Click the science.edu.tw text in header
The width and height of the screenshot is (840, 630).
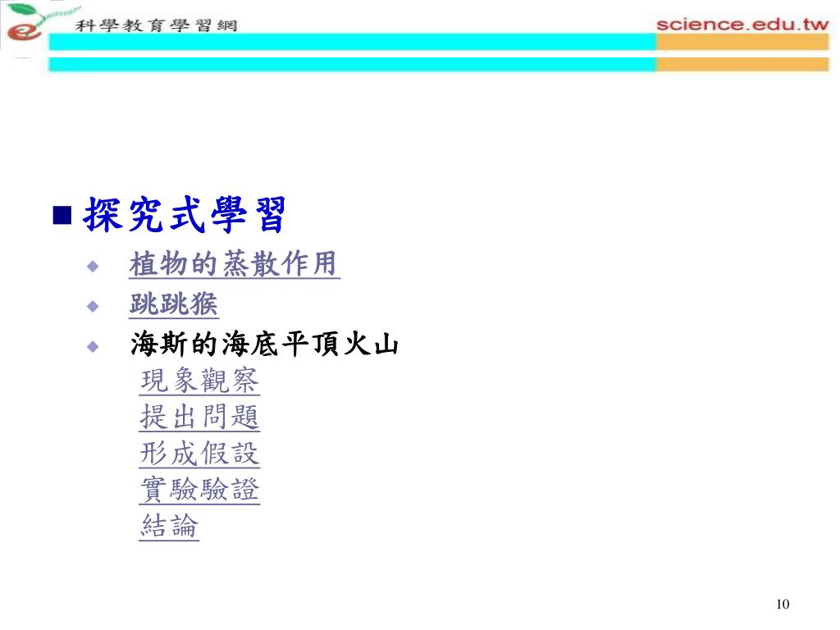pos(742,25)
